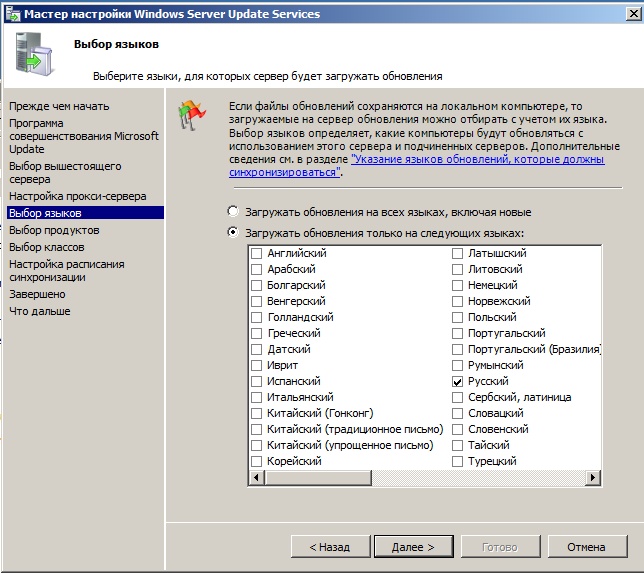The width and height of the screenshot is (644, 573).
Task: Enable the Испанский checkbox
Action: pyautogui.click(x=257, y=381)
